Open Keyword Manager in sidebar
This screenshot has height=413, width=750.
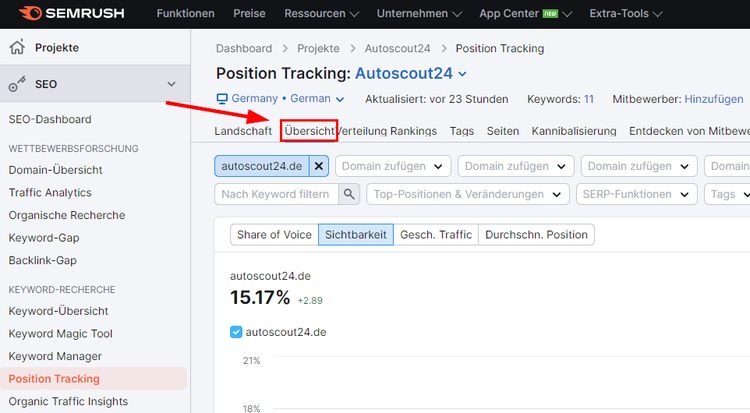(x=55, y=356)
